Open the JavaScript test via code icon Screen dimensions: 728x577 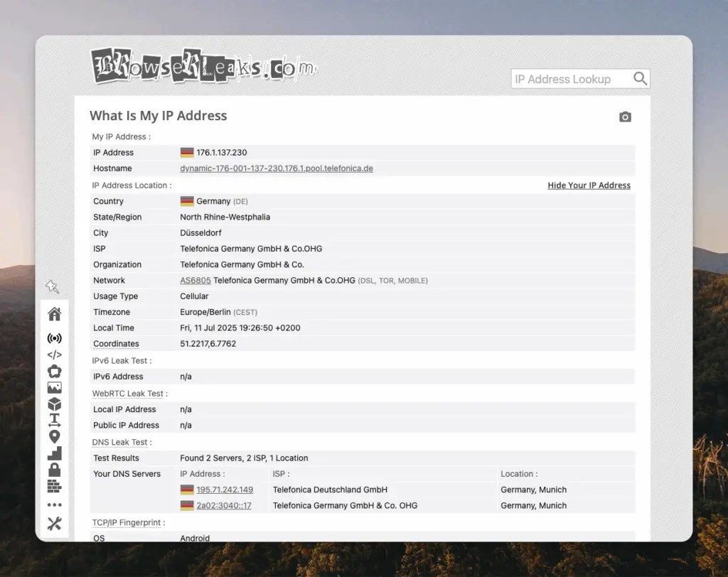point(55,355)
